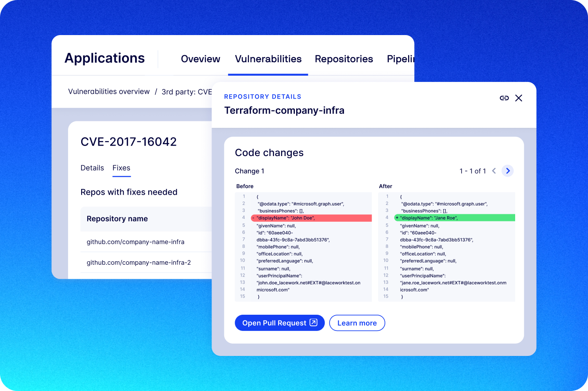
Task: Click the Repository name column header
Action: (x=117, y=219)
